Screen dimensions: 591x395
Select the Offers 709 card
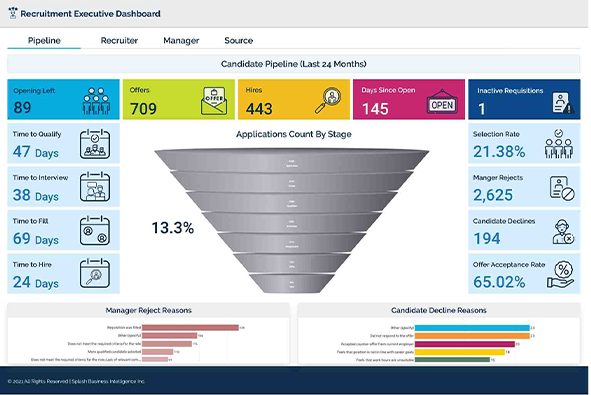point(179,99)
